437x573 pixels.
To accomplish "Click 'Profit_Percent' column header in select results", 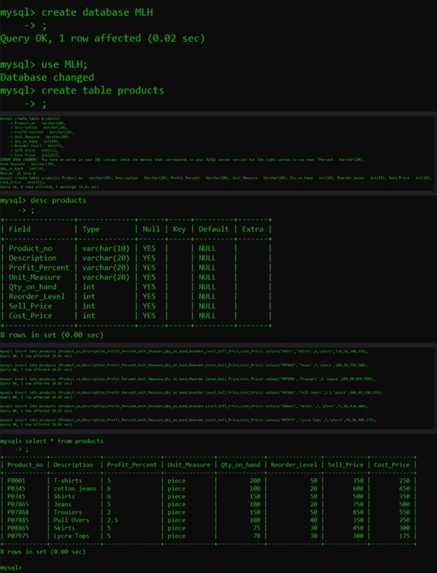I will tap(132, 465).
